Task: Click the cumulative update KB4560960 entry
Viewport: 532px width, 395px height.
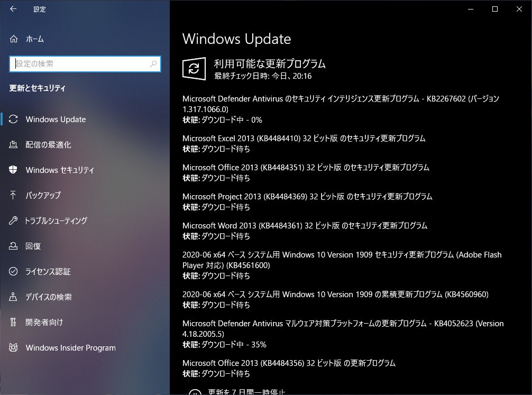Action: (x=336, y=294)
